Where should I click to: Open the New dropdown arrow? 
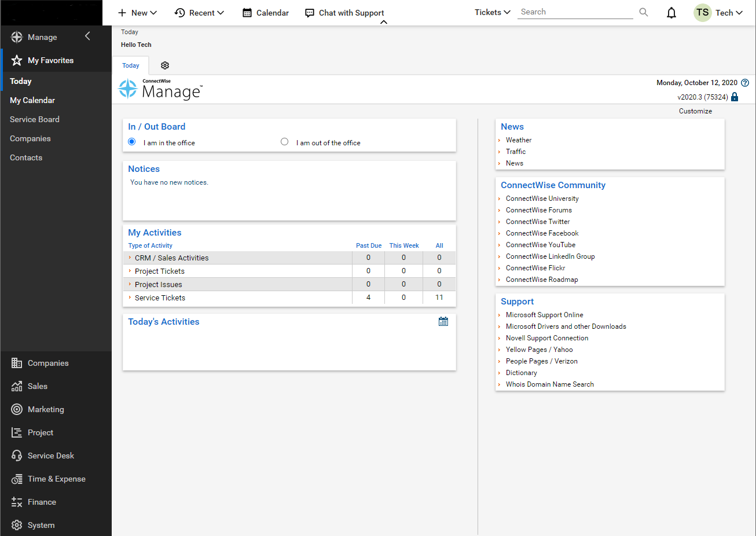pos(153,13)
